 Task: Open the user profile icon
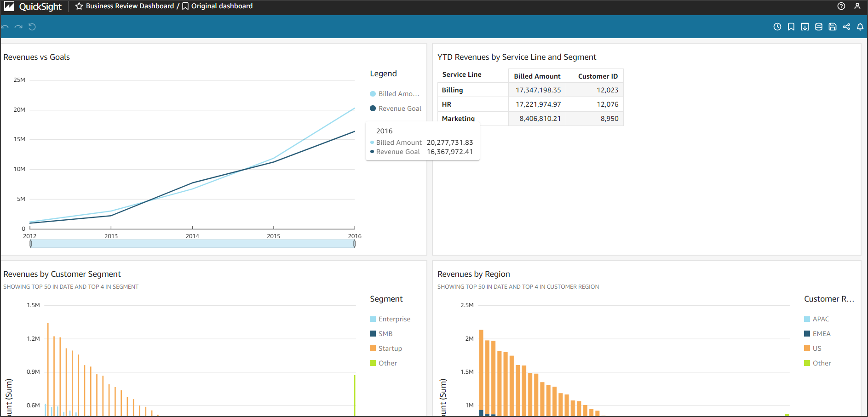[x=857, y=6]
